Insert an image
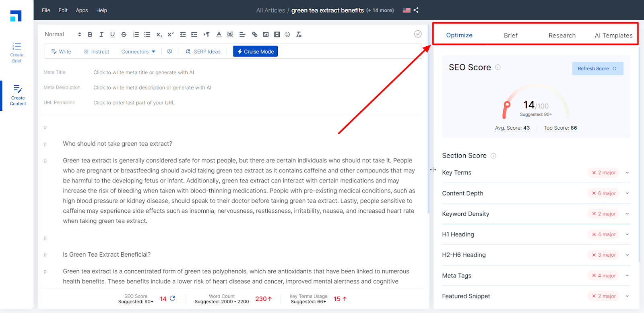The image size is (644, 313). coord(266,35)
